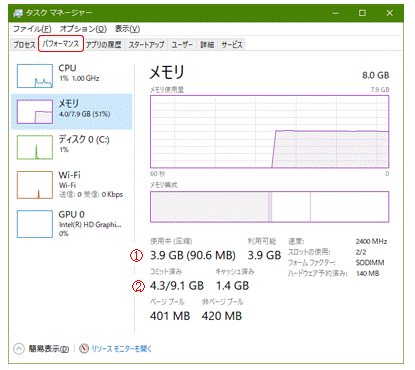Click the Resource Monitor icon

[84, 349]
